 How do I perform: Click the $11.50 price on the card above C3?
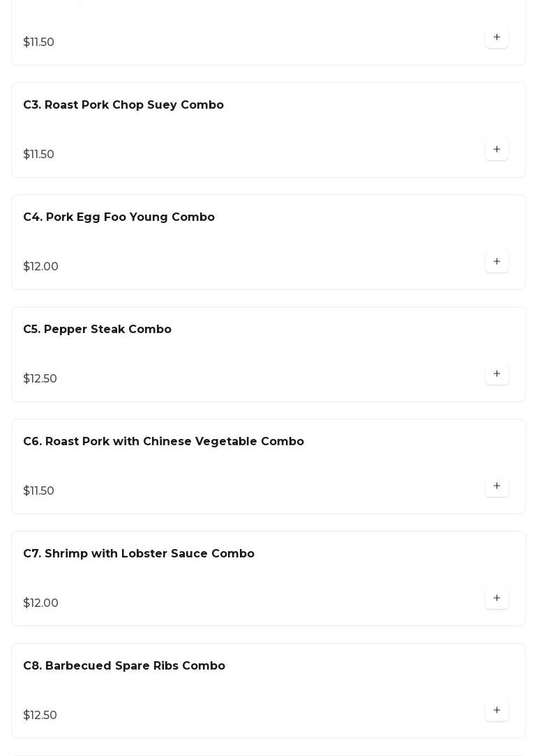point(39,43)
